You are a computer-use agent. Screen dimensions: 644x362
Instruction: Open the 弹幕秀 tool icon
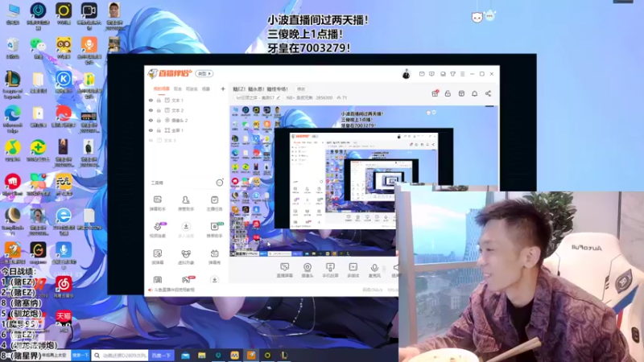click(214, 253)
